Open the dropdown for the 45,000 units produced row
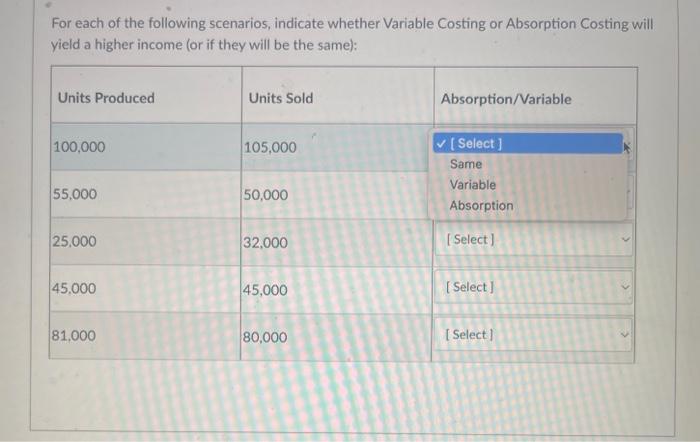Image resolution: width=700 pixels, height=442 pixels. tap(533, 287)
